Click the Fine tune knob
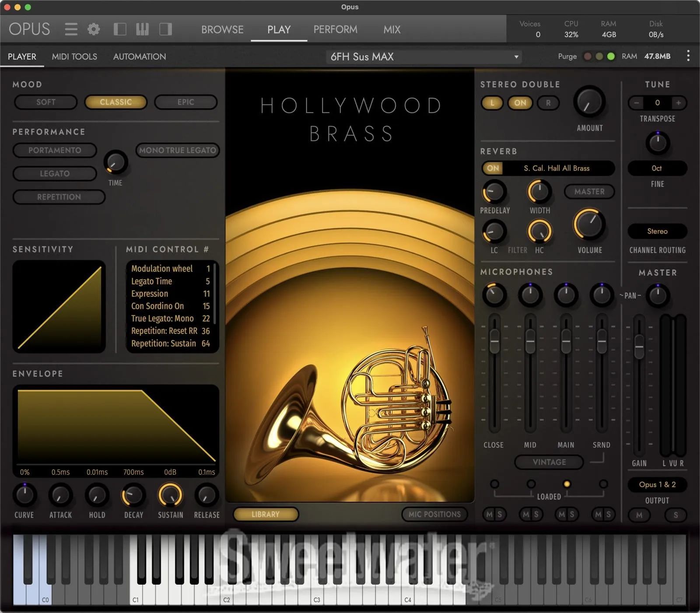 (x=657, y=143)
